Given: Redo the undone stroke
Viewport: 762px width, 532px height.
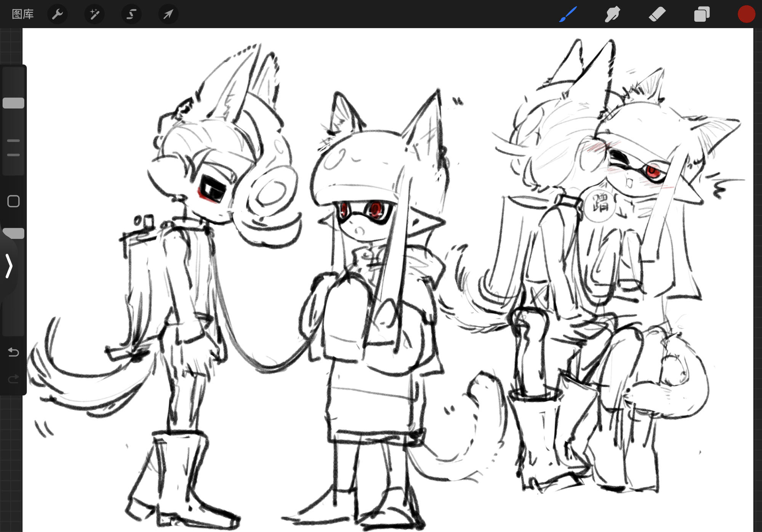Looking at the screenshot, I should point(13,378).
